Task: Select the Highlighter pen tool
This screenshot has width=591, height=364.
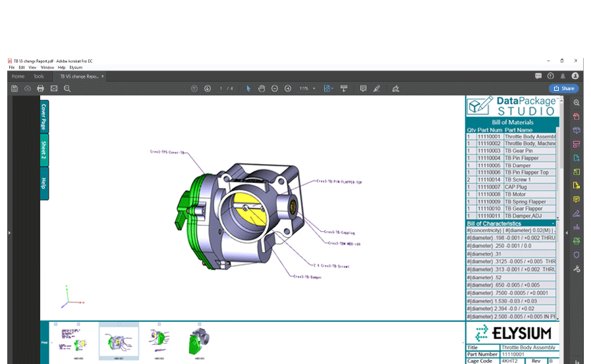Action: coord(376,88)
